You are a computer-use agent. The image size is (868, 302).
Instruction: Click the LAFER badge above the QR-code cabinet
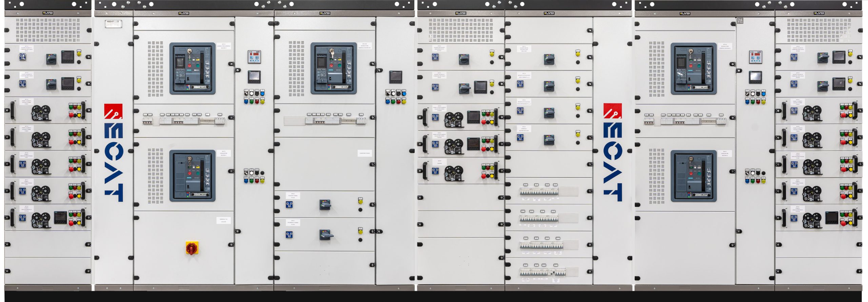685,14
